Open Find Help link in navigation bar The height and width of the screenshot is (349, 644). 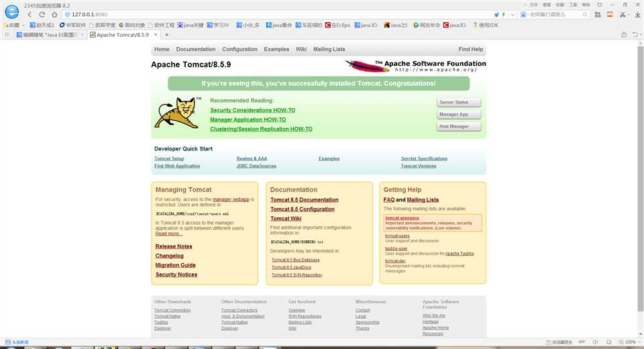click(x=471, y=49)
